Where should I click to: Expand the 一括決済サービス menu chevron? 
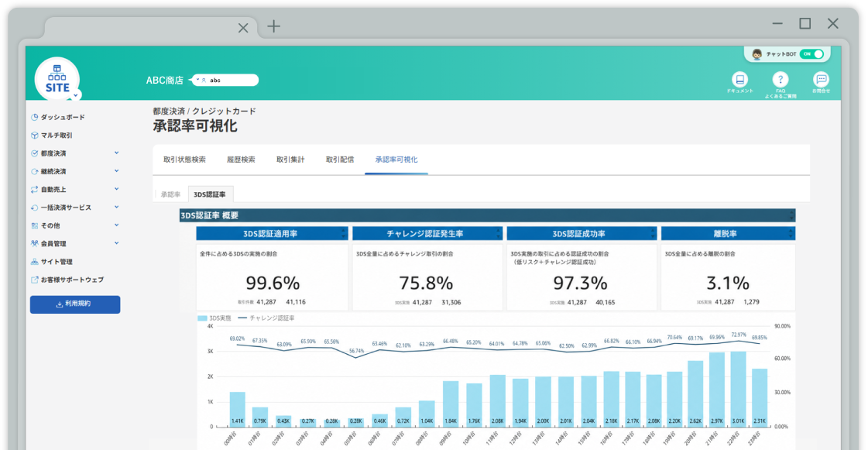pos(116,207)
